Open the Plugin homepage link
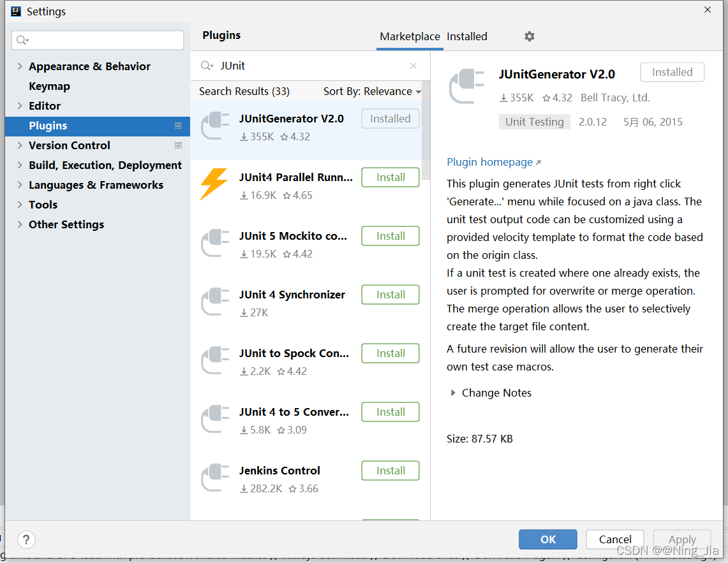This screenshot has width=728, height=563. pyautogui.click(x=494, y=162)
